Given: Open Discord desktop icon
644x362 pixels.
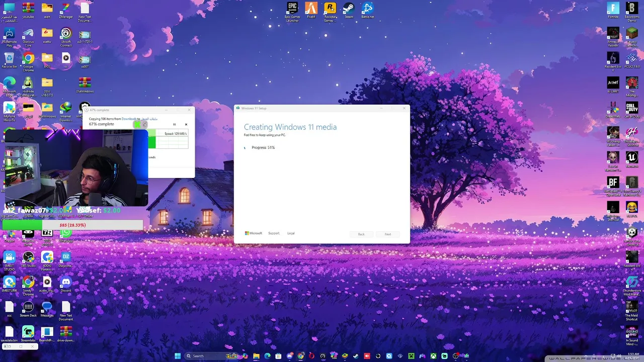Looking at the screenshot, I should [66, 284].
